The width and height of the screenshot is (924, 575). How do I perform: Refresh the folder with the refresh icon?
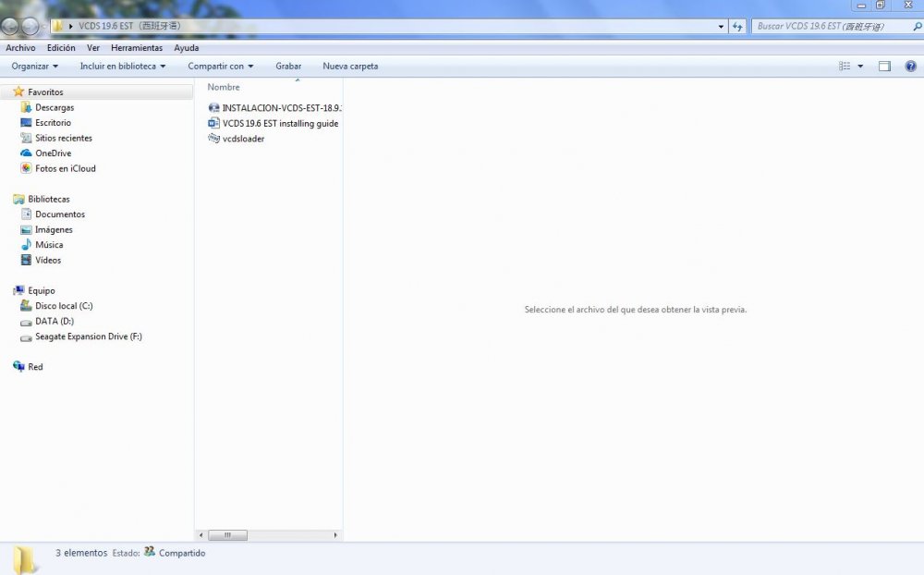coord(737,26)
